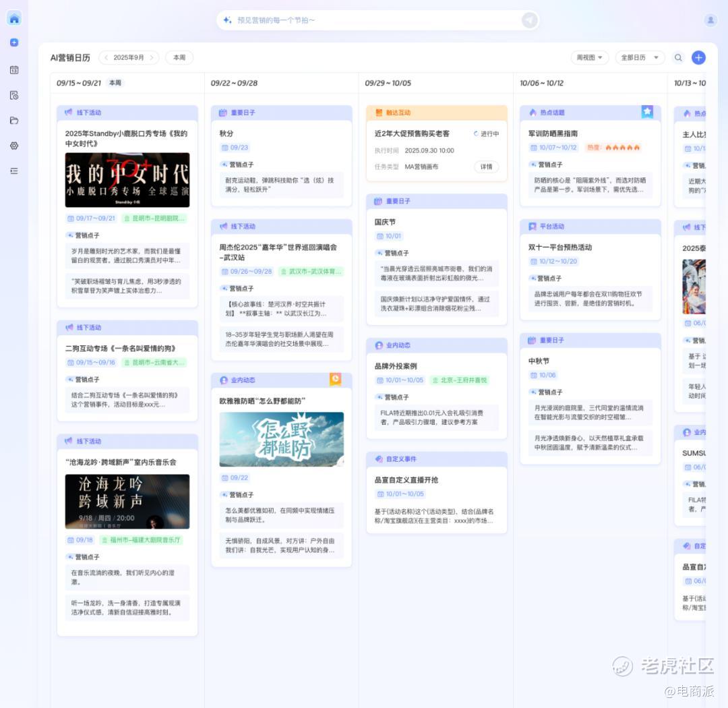Go to the next month with the right chevron
Image resolution: width=728 pixels, height=708 pixels.
152,57
